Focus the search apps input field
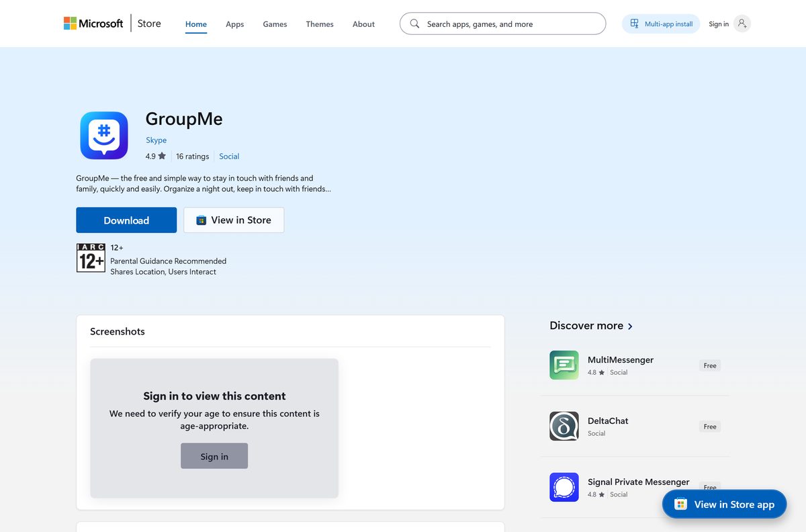Screen dimensions: 806x532 pyautogui.click(x=502, y=24)
